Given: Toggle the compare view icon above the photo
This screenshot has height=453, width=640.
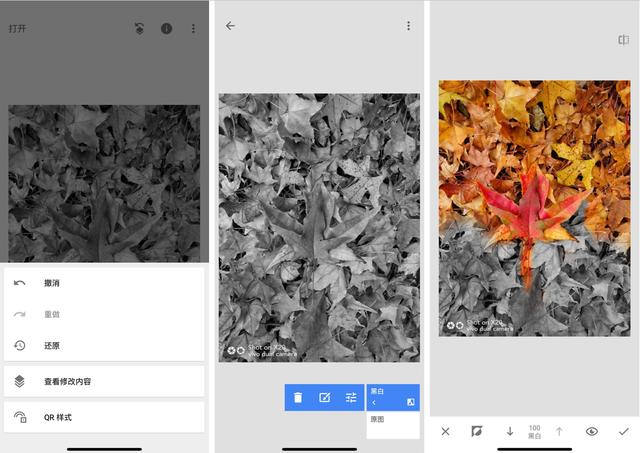Looking at the screenshot, I should pyautogui.click(x=623, y=40).
